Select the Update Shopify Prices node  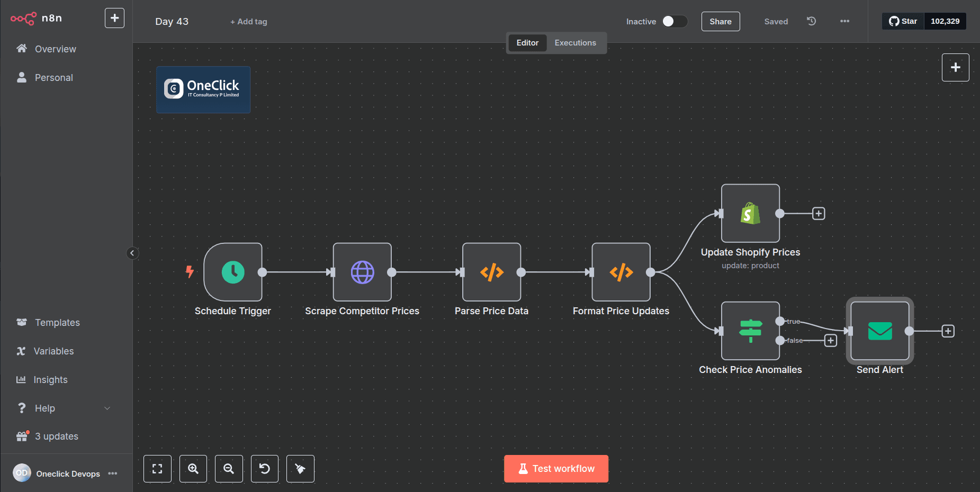pos(750,213)
